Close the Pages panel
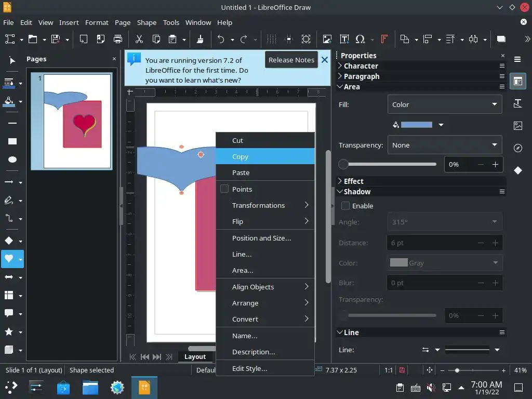 [114, 59]
